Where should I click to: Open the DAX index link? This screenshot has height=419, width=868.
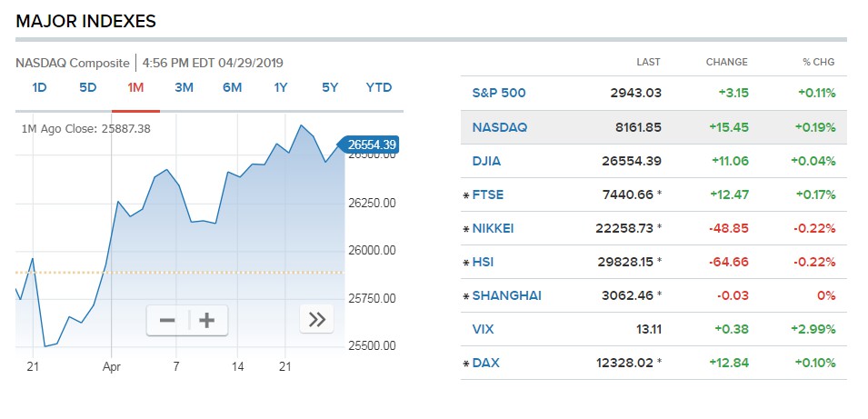point(485,363)
